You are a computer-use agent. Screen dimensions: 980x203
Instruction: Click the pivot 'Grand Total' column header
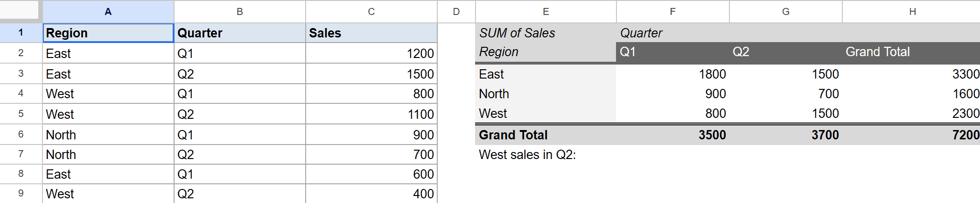911,52
